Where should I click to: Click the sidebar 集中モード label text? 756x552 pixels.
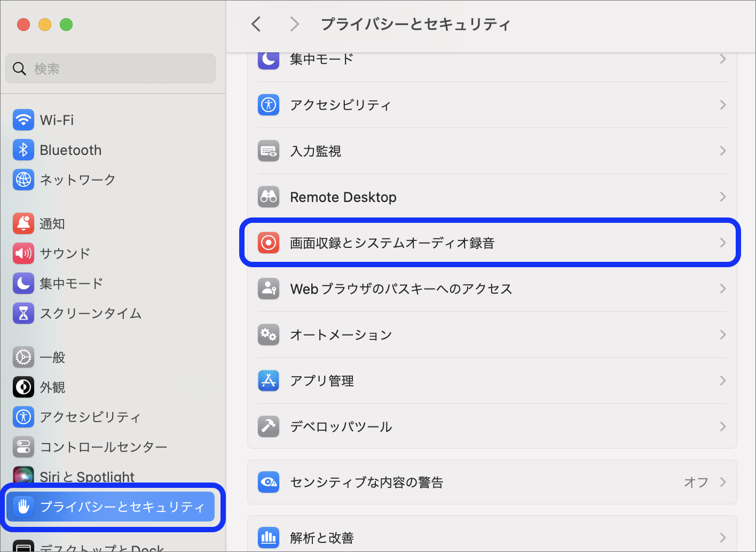click(72, 283)
